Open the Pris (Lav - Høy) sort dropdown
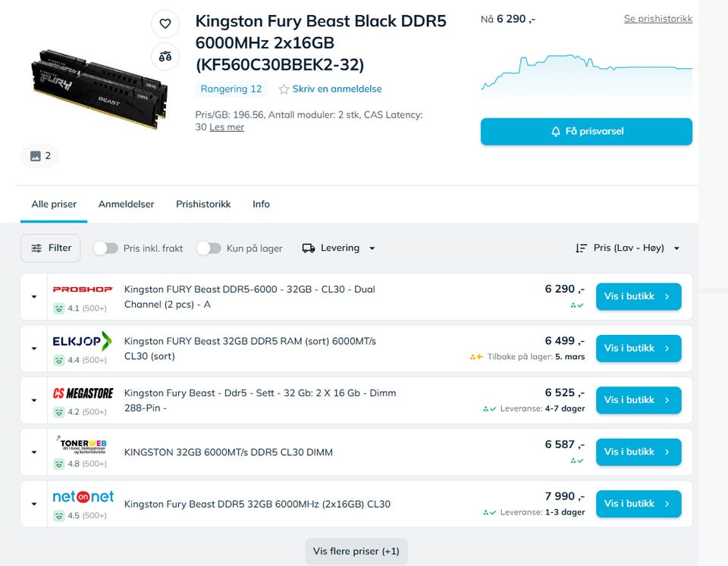 (x=626, y=249)
